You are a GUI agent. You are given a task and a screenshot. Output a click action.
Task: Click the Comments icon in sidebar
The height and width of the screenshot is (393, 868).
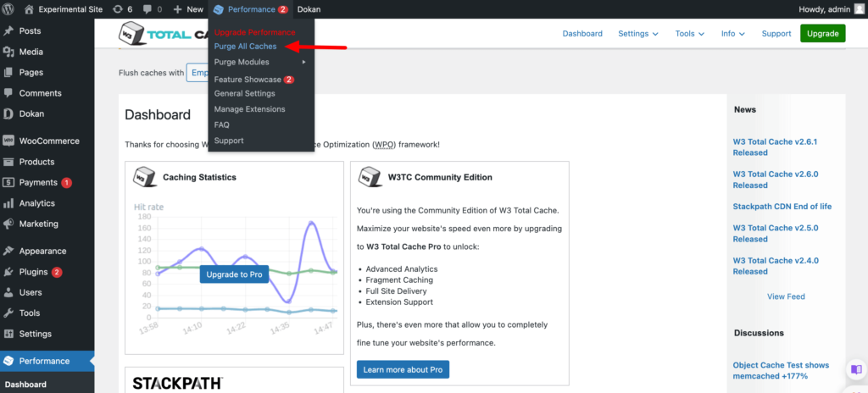tap(8, 93)
